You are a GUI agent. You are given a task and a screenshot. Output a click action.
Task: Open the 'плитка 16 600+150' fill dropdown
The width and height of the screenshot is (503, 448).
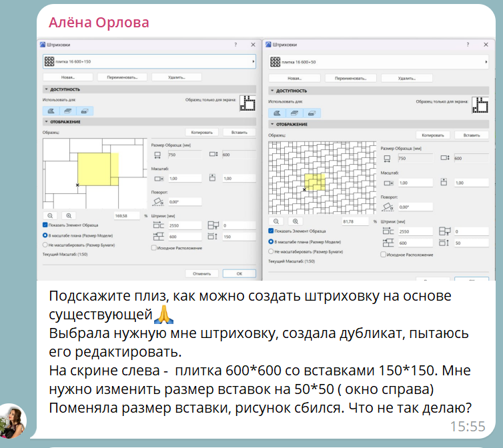149,61
